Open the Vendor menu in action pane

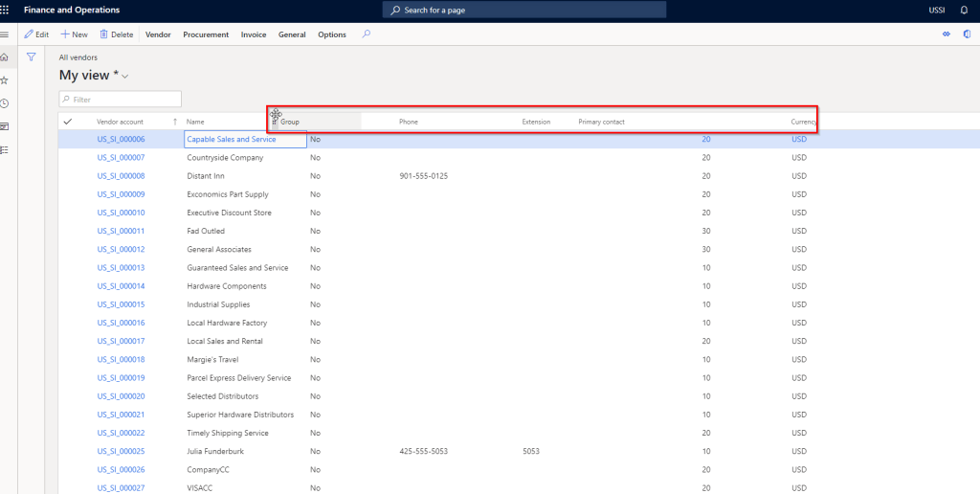click(x=158, y=34)
